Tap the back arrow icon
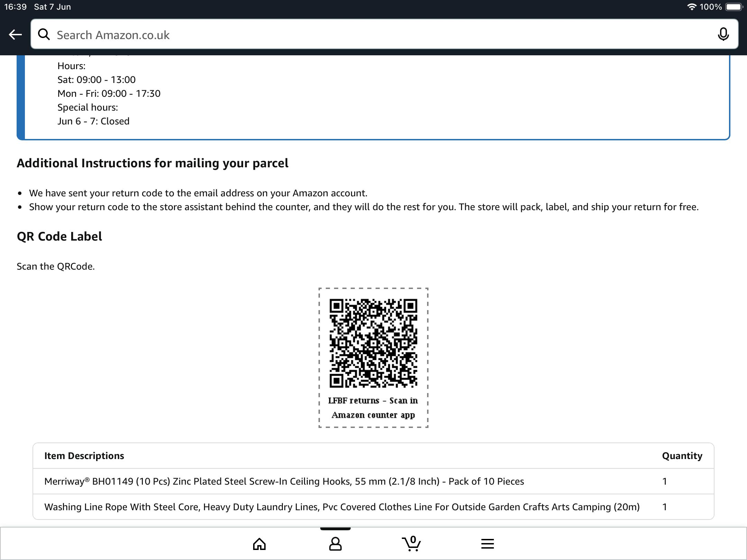747x560 pixels. 15,35
